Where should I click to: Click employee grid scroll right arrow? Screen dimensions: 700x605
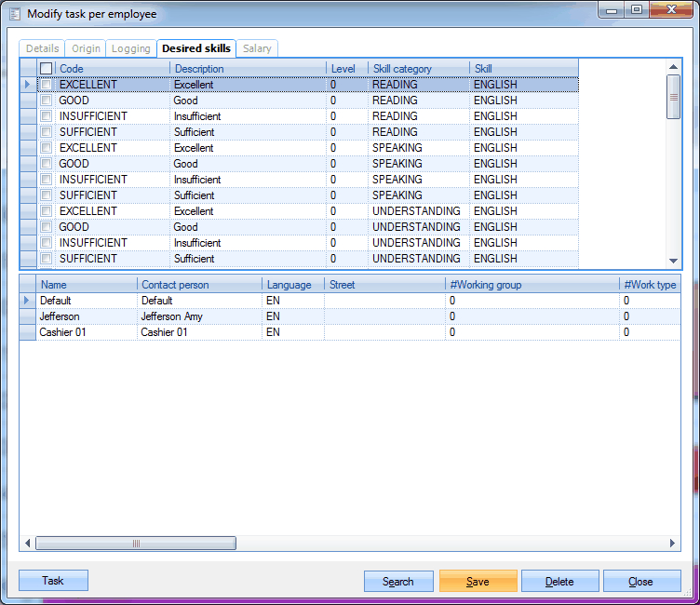coord(672,543)
